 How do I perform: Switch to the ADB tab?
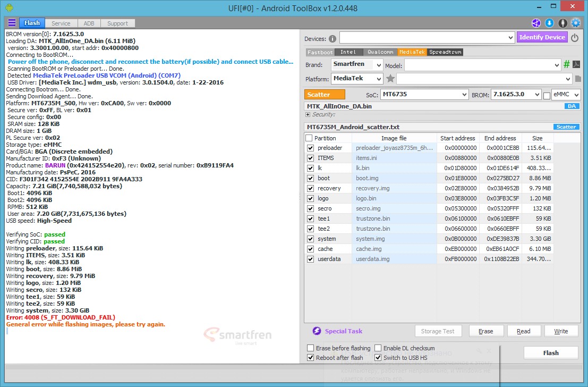(89, 23)
